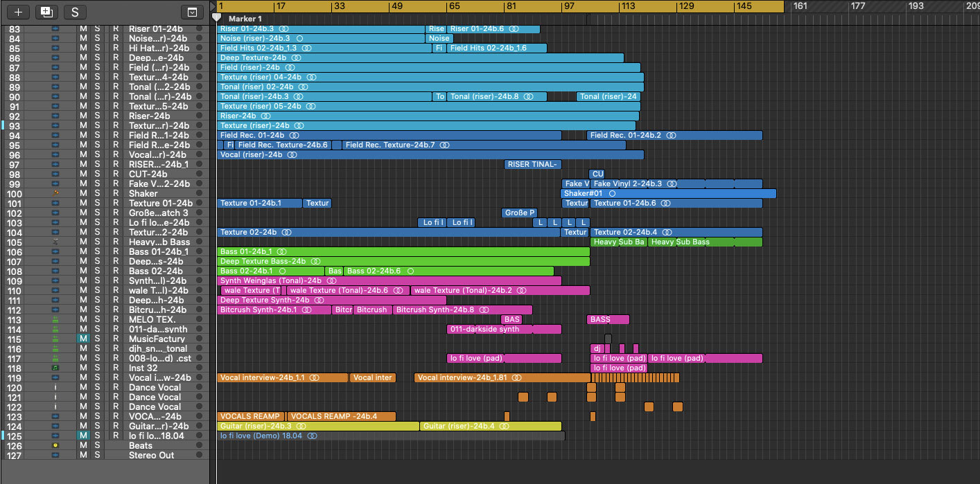The image size is (980, 484).
Task: Select the Guitar (riser)-24b.4 region
Action: 491,427
